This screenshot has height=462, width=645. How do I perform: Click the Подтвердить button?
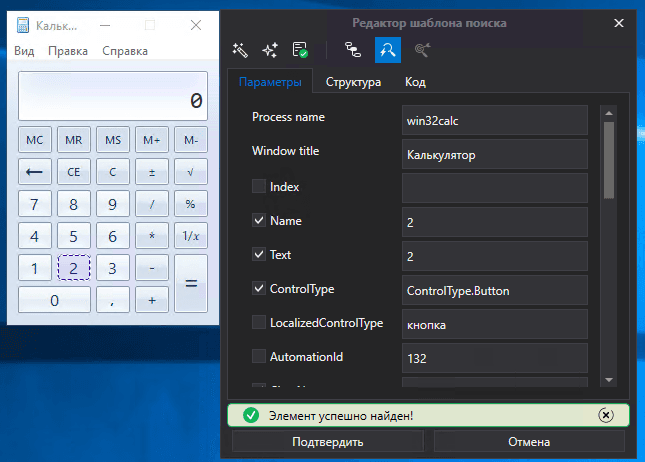328,441
